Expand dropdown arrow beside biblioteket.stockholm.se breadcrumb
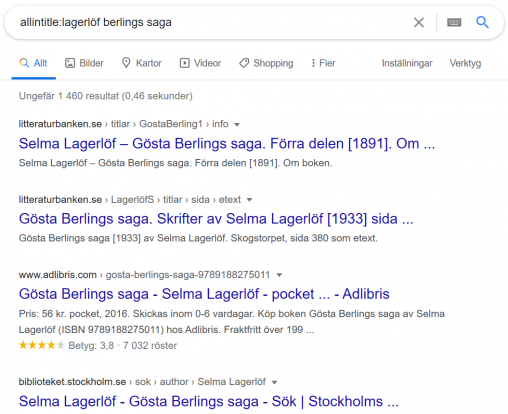Image resolution: width=508 pixels, height=414 pixels. click(274, 382)
